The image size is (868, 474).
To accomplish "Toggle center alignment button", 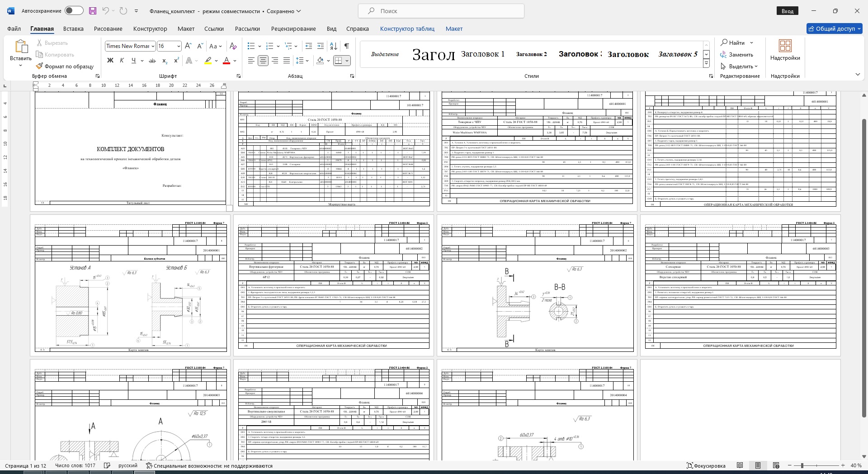I will [263, 61].
